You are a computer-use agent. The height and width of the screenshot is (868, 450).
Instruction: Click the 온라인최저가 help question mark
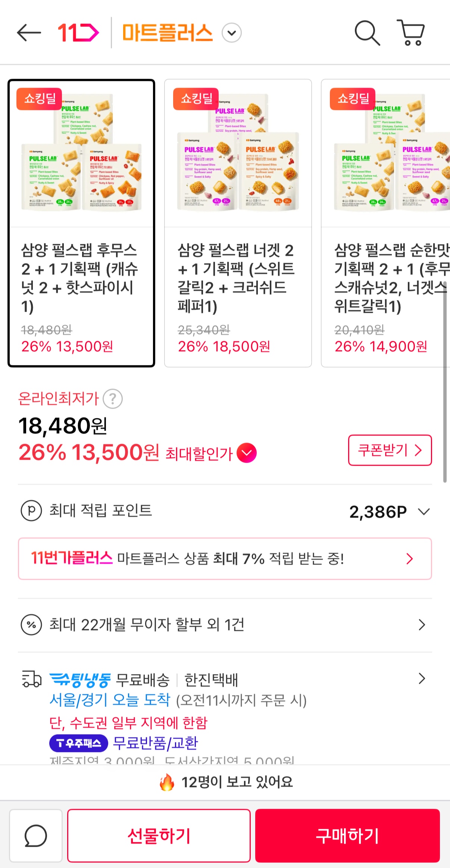[113, 399]
